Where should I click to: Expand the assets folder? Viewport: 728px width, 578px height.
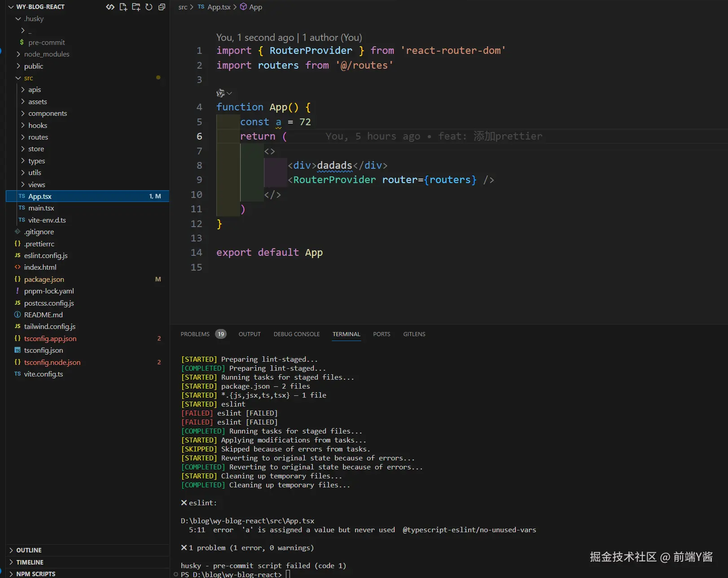pyautogui.click(x=23, y=101)
